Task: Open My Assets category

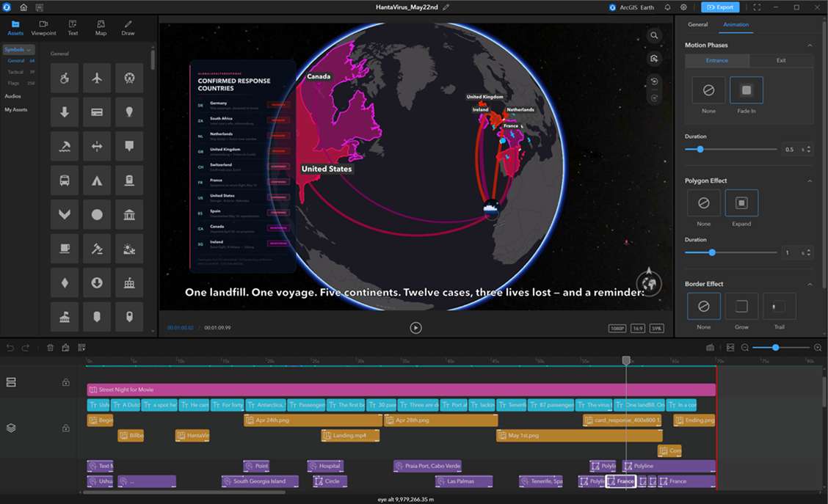Action: point(16,110)
